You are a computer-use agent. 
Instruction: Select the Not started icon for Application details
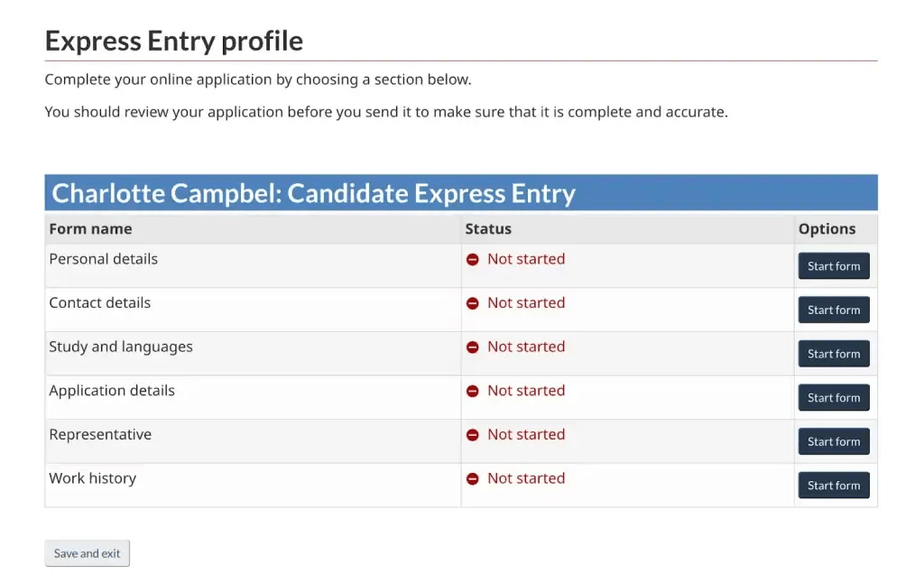point(473,391)
